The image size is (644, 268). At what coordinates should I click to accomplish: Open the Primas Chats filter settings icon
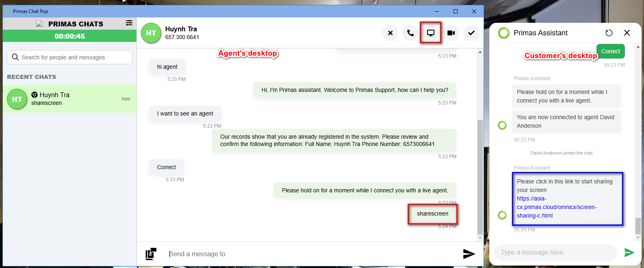pos(129,23)
